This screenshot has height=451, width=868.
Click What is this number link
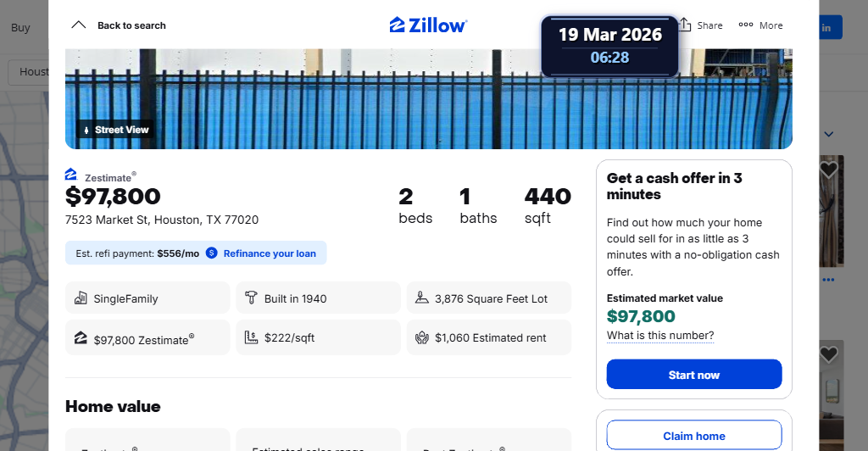pyautogui.click(x=660, y=336)
